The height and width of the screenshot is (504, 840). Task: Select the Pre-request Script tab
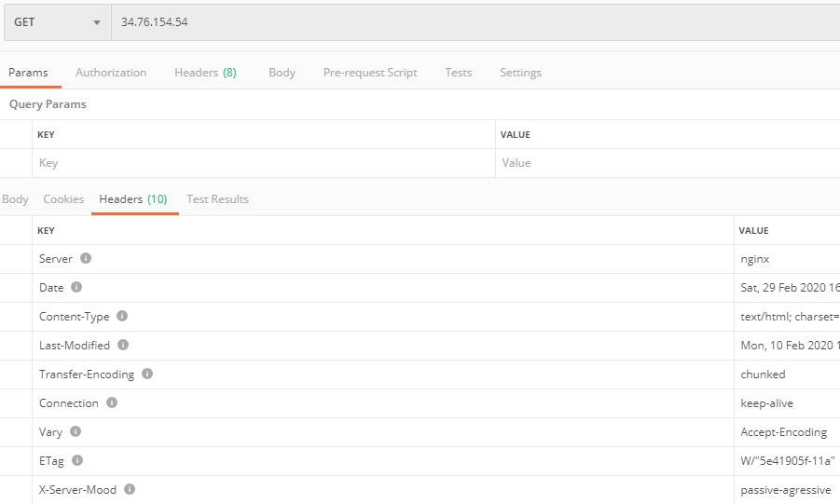[370, 73]
